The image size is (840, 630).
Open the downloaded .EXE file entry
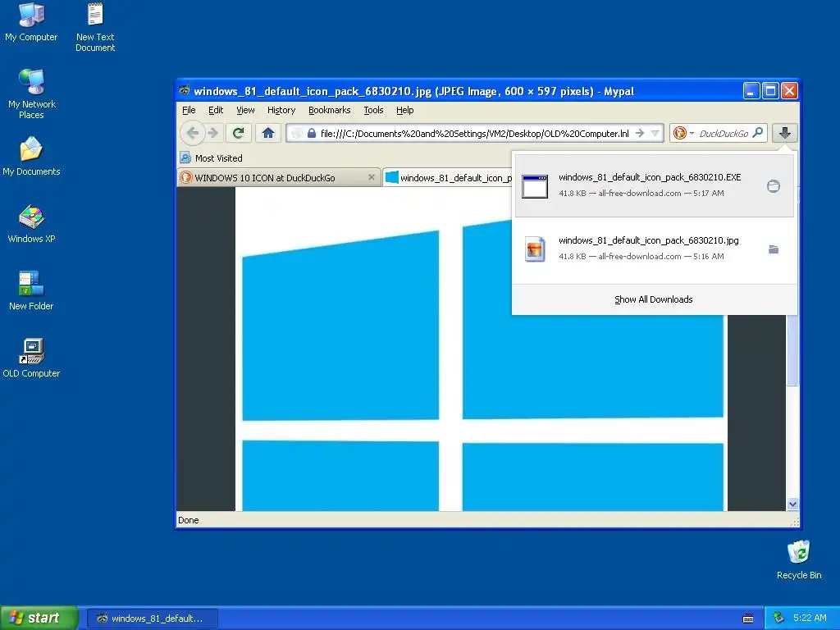654,186
